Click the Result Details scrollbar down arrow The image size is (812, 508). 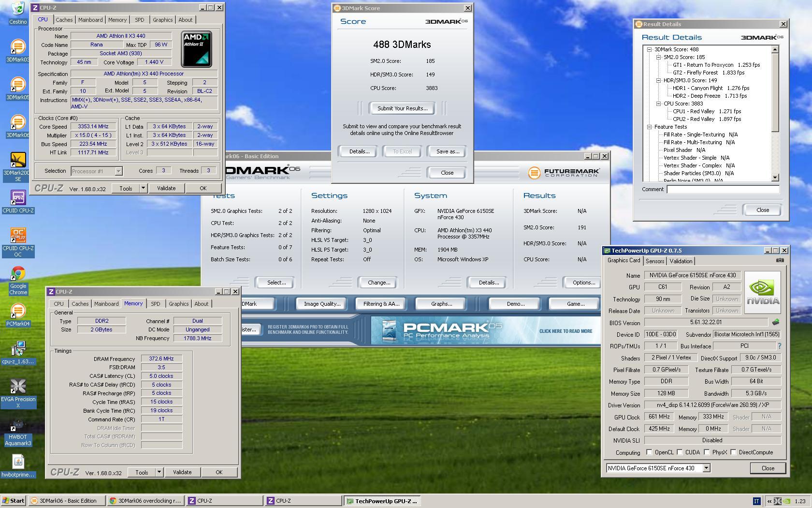pyautogui.click(x=775, y=178)
